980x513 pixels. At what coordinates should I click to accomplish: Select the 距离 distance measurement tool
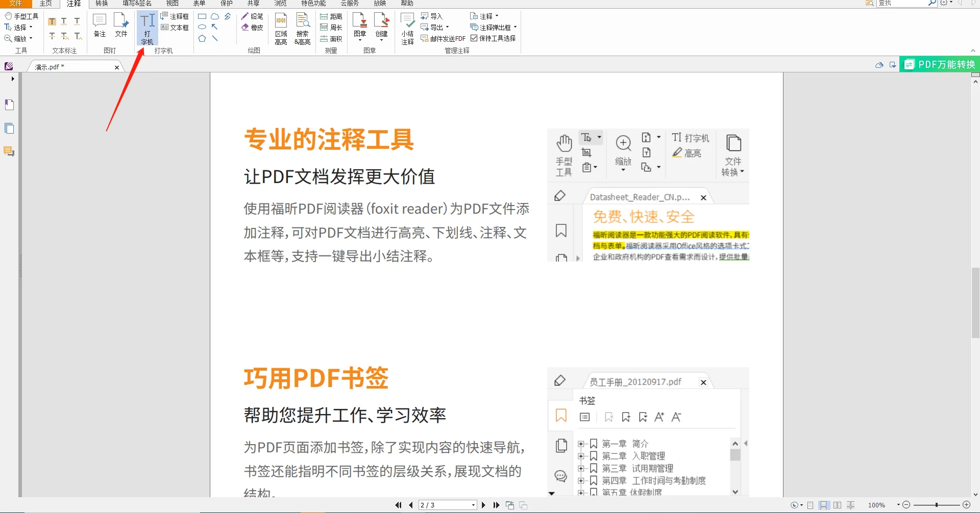(x=331, y=16)
